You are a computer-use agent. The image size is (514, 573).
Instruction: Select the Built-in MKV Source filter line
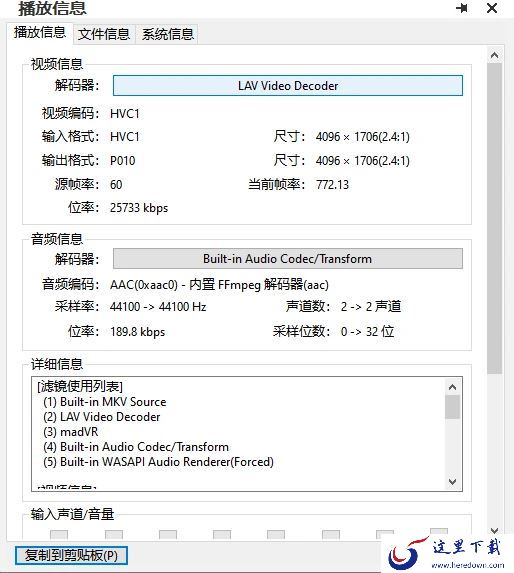105,402
